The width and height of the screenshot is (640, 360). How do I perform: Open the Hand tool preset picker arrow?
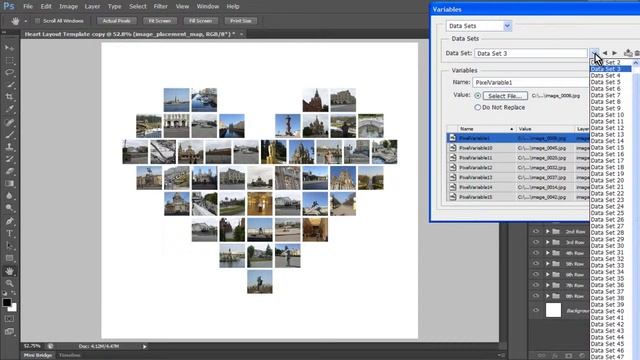pos(26,21)
